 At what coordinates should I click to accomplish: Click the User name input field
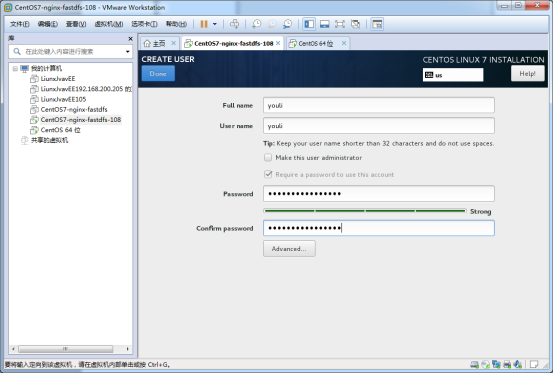379,126
